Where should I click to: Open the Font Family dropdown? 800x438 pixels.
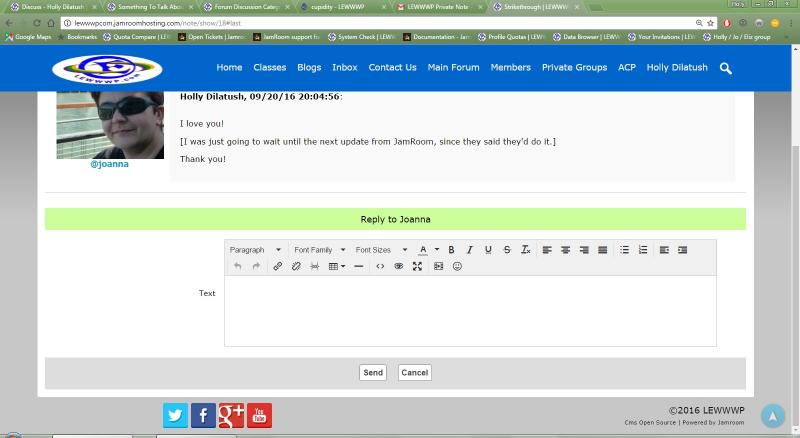(x=319, y=250)
